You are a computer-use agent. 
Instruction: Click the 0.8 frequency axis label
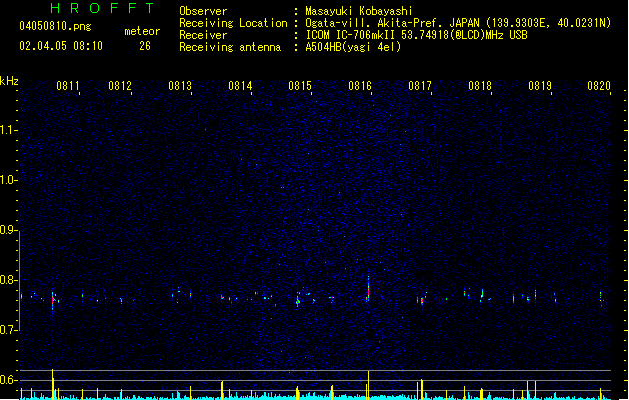(x=8, y=280)
